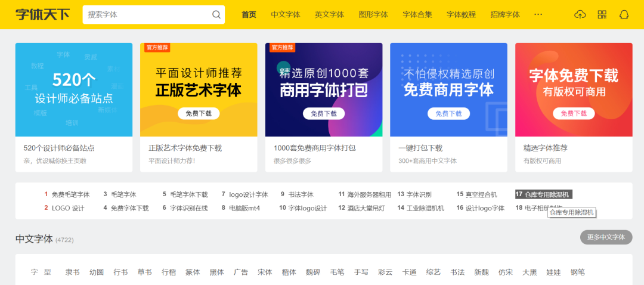Open hot search 13 字体识别
Viewport: 644px width, 285px height.
(x=419, y=194)
